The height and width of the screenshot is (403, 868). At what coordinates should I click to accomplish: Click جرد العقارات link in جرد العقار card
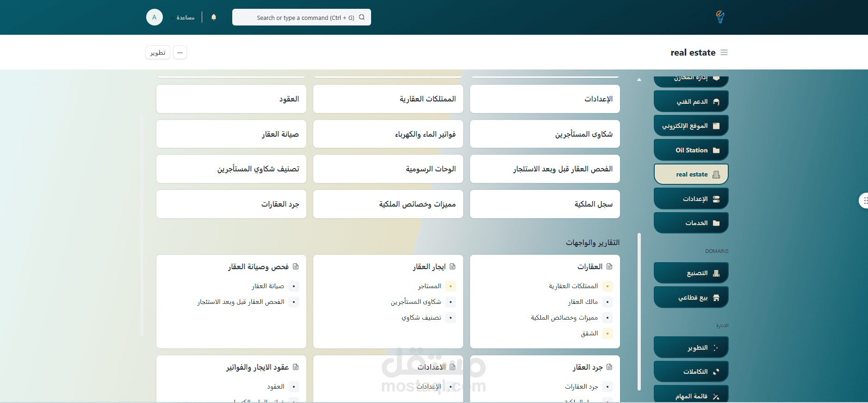pos(582,387)
